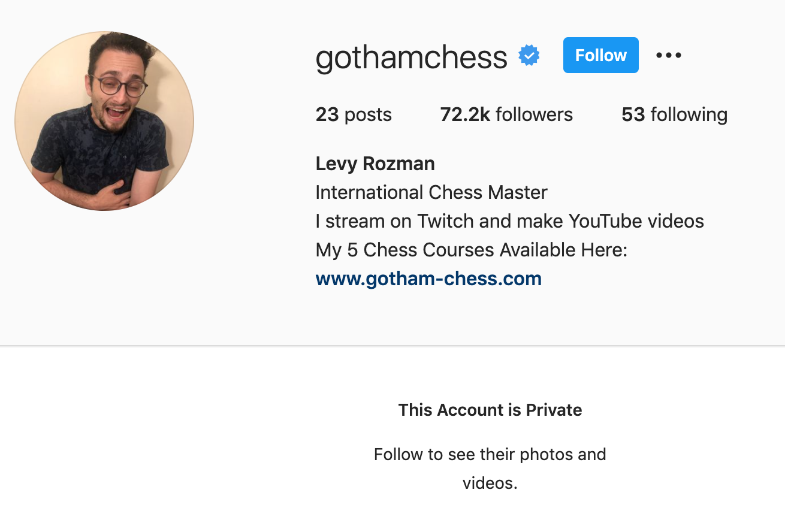785x532 pixels.
Task: Click the 23 posts counter
Action: 354,114
